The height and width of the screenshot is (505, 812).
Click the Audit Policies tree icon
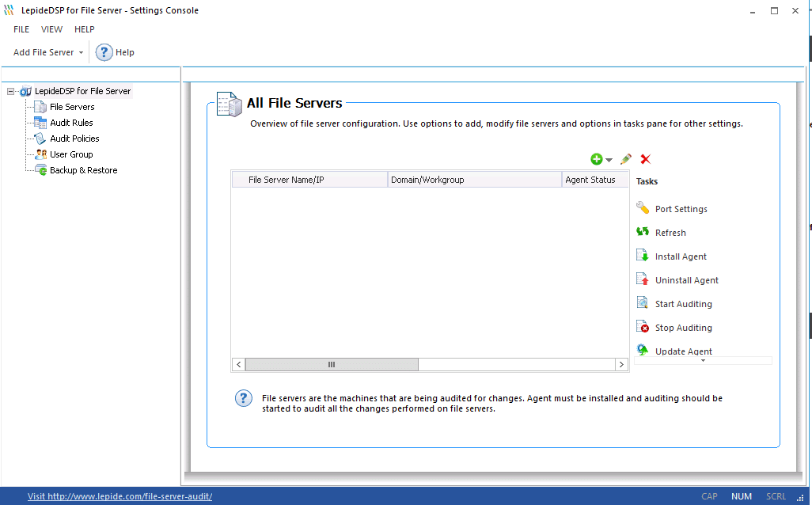[x=40, y=139]
